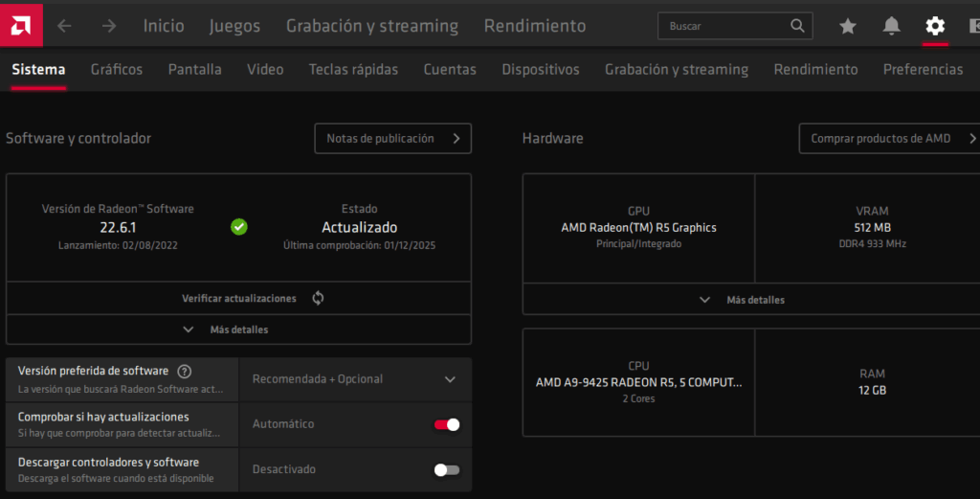Viewport: 980px width, 499px height.
Task: Switch to the Gráficos tab
Action: (x=117, y=69)
